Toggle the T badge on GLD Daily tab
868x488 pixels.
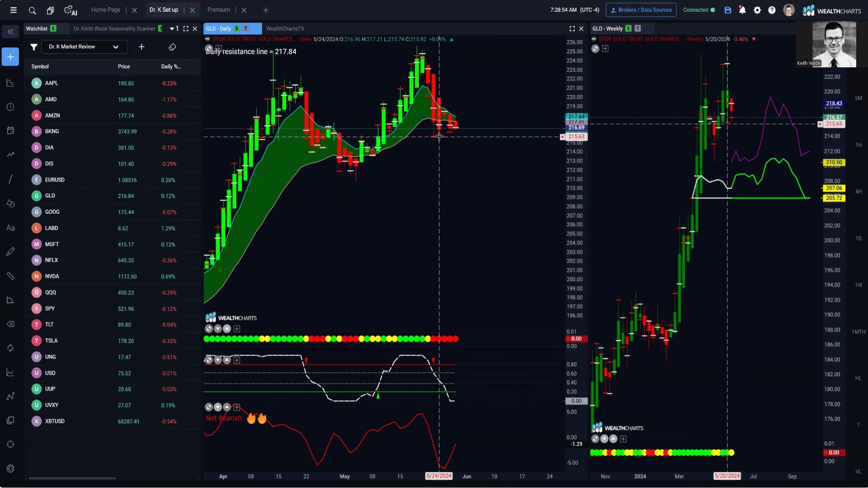tap(246, 28)
